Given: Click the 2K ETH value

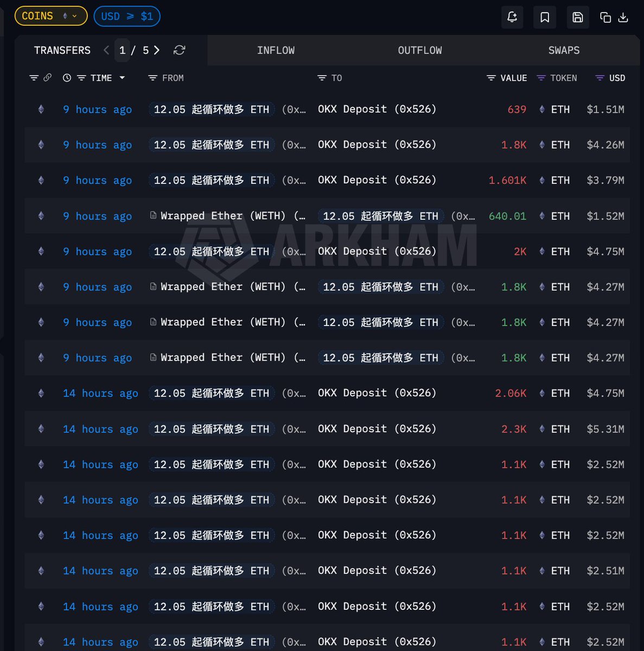Looking at the screenshot, I should (x=520, y=252).
